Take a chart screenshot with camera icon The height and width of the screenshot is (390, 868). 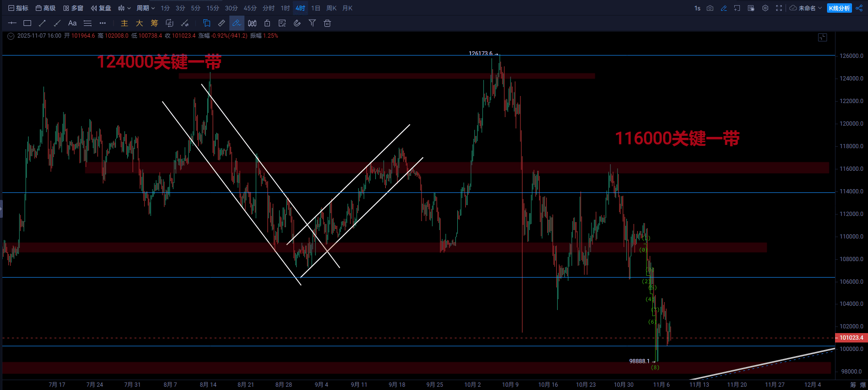point(710,8)
